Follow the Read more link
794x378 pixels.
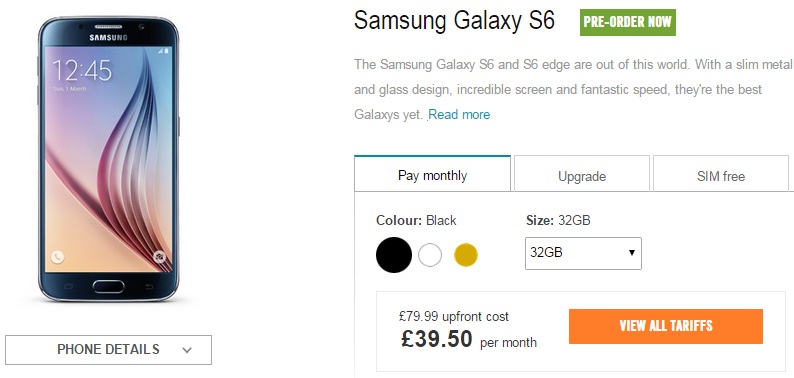click(x=459, y=115)
